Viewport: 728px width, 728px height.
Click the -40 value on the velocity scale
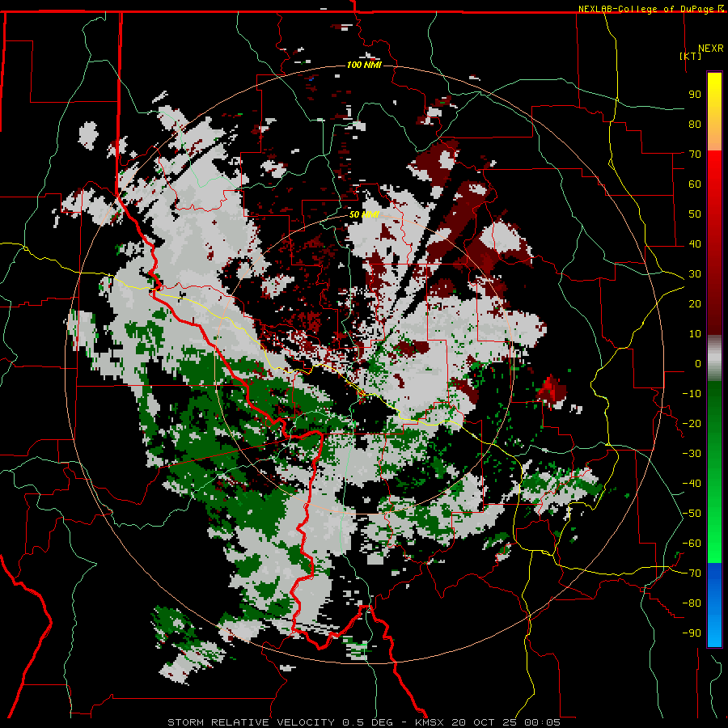coord(692,484)
